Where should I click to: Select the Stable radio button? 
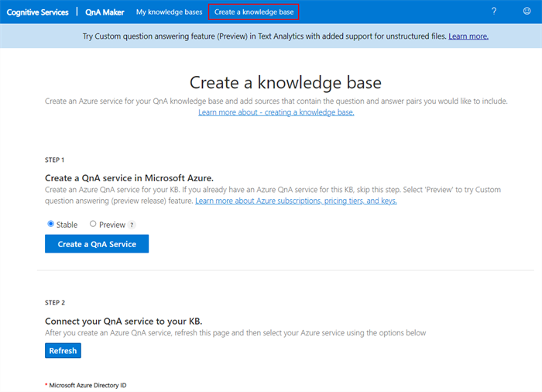coord(51,224)
